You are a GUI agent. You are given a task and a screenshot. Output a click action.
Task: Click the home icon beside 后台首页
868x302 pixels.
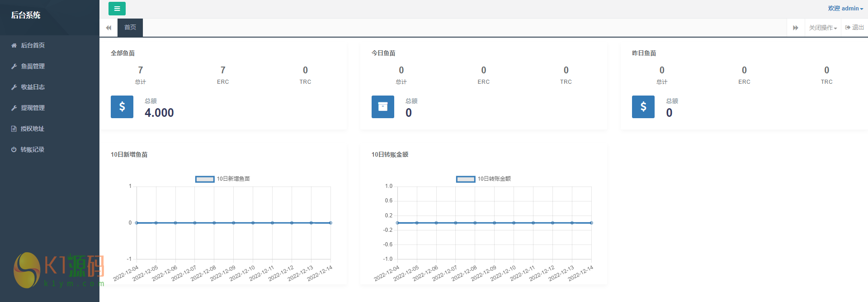pos(14,45)
